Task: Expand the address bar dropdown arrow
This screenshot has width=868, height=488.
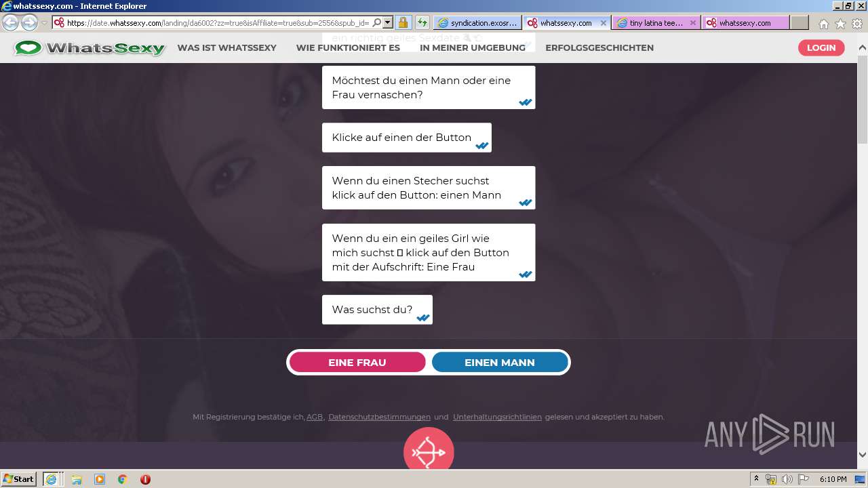Action: point(388,22)
